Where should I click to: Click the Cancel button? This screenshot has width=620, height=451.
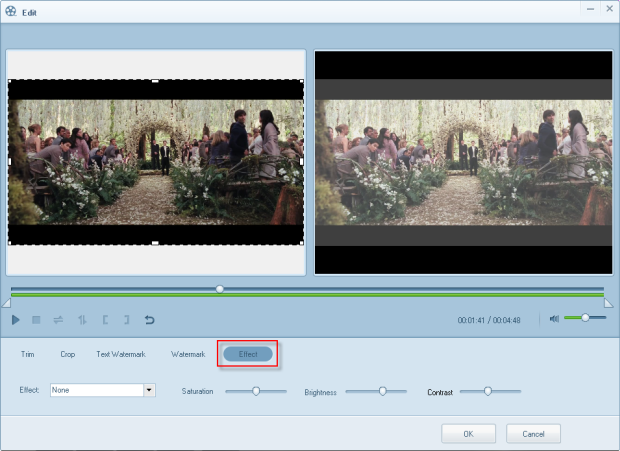click(533, 434)
